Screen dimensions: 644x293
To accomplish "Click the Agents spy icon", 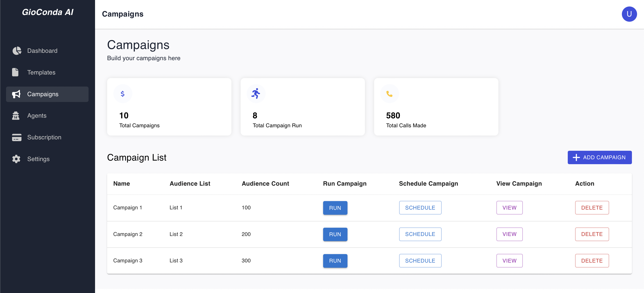I will point(16,115).
